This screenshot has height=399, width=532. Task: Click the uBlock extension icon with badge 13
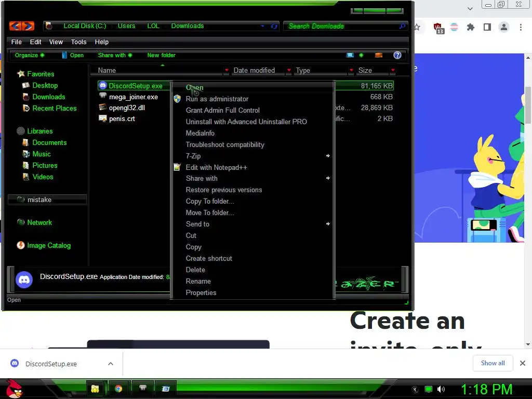point(438,28)
